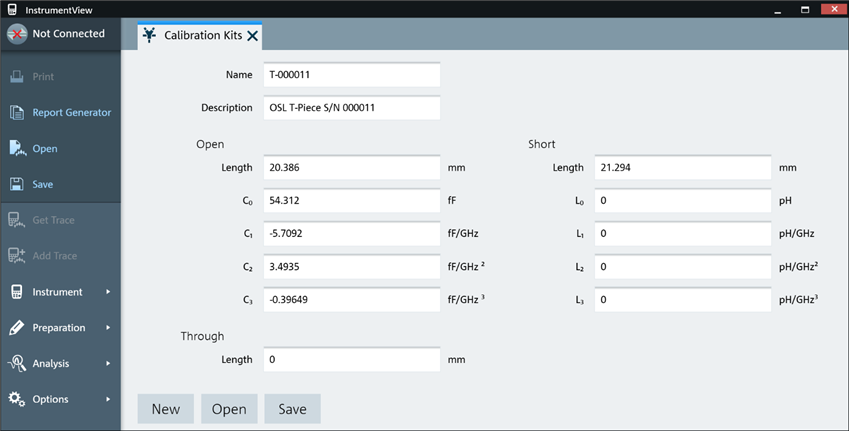Image resolution: width=849 pixels, height=431 pixels.
Task: Click the sidebar Open label
Action: click(x=45, y=149)
